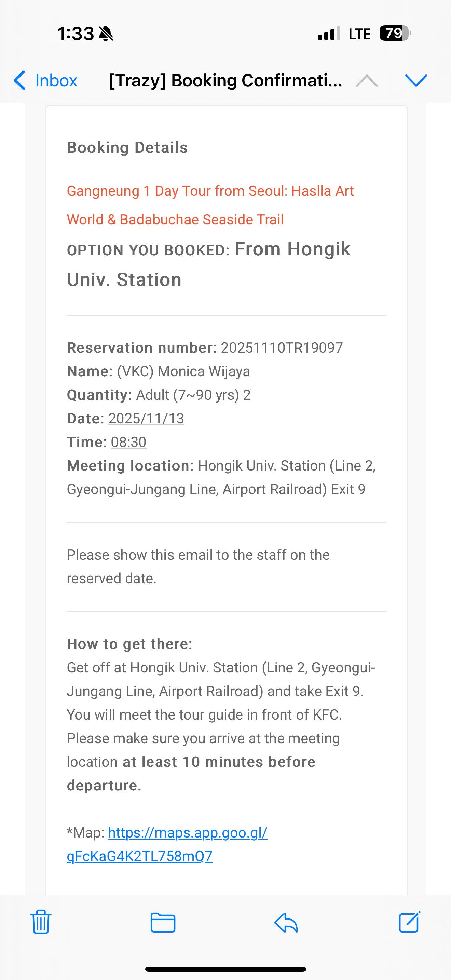Tap the trash icon to delete email

[41, 922]
